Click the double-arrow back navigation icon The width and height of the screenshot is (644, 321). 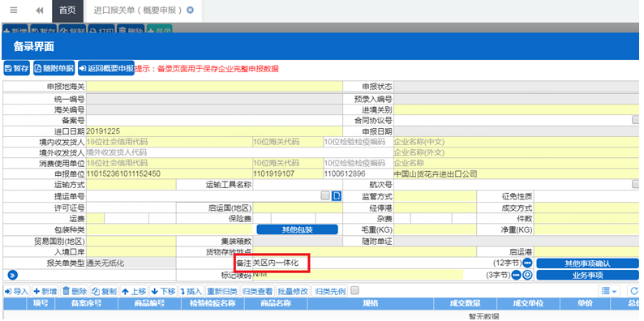(40, 11)
